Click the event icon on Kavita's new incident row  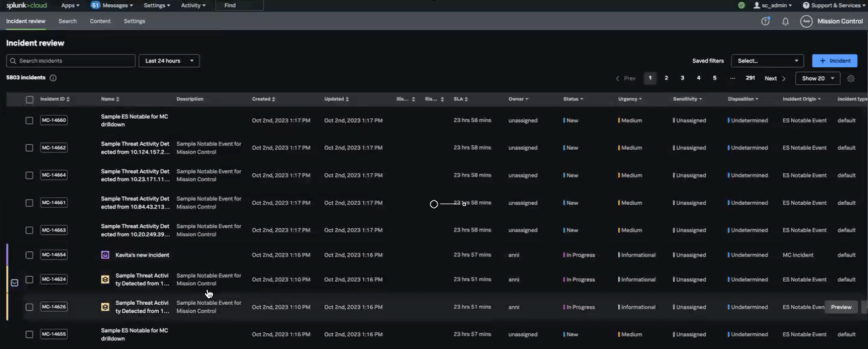(104, 254)
